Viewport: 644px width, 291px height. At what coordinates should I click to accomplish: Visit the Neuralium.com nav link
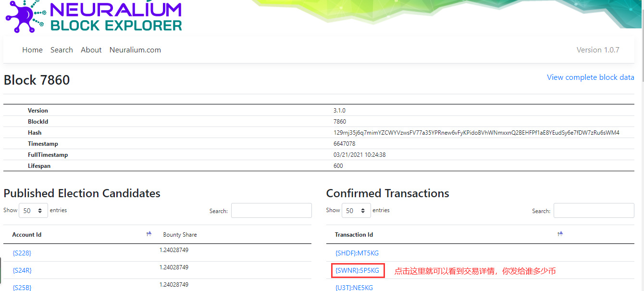coord(135,50)
